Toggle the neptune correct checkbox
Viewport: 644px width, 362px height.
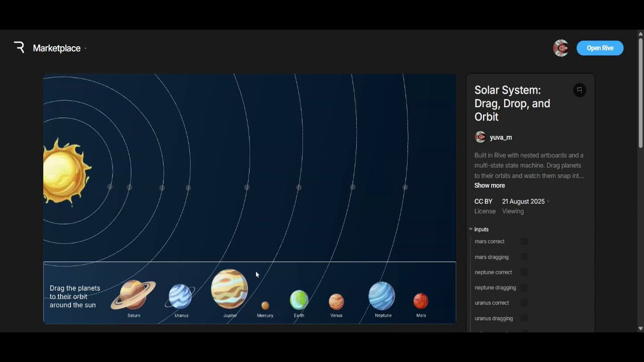pyautogui.click(x=524, y=272)
